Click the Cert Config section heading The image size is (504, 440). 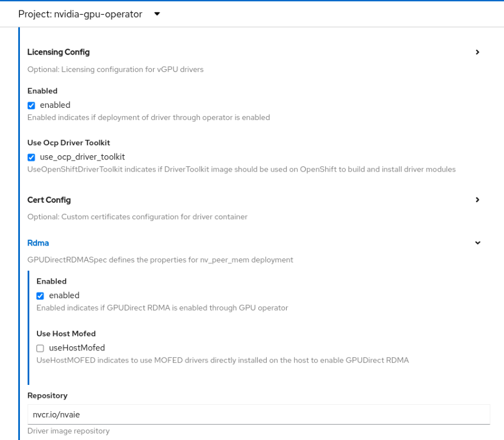coord(49,200)
